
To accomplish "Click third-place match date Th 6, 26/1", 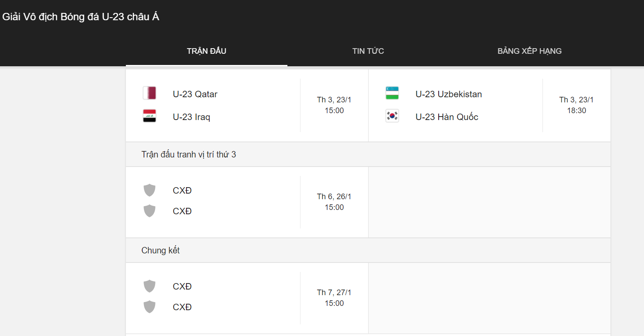I will click(x=334, y=197).
